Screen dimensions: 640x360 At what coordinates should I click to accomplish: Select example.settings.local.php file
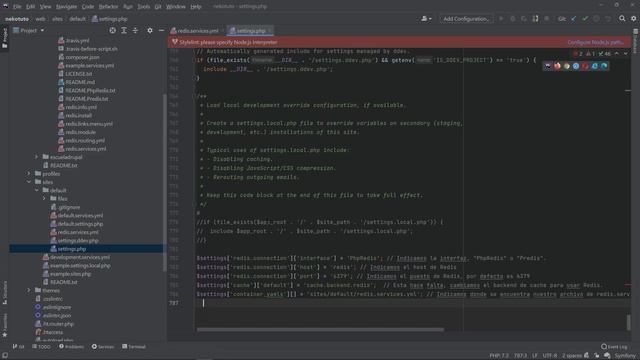pos(80,266)
